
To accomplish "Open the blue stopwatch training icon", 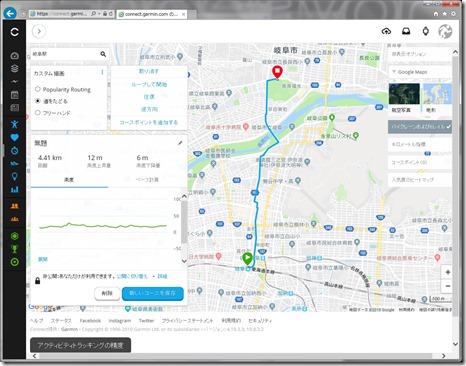I will point(14,150).
